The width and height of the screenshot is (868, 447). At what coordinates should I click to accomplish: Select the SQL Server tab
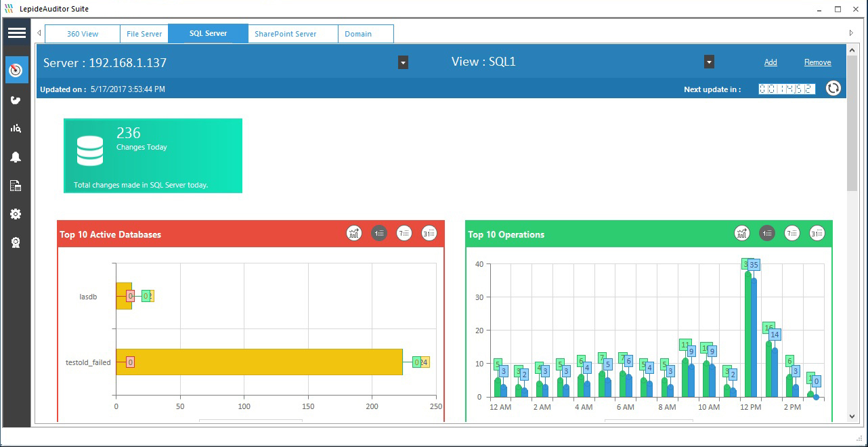click(208, 33)
